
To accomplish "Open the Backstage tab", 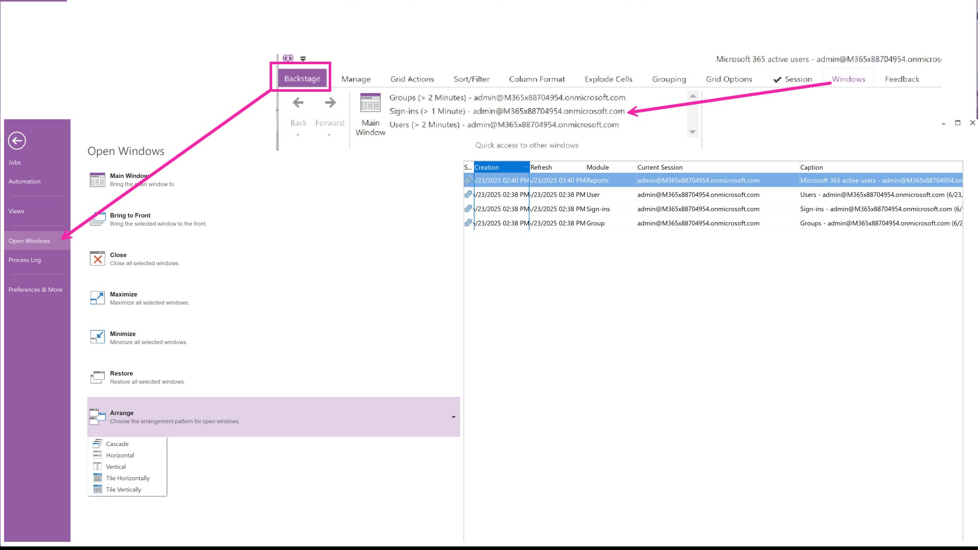I will (x=302, y=78).
